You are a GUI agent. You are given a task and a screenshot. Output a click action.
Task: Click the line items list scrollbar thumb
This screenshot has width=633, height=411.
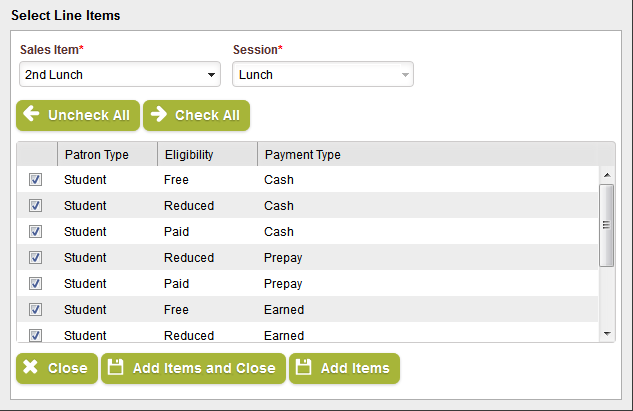(x=606, y=225)
